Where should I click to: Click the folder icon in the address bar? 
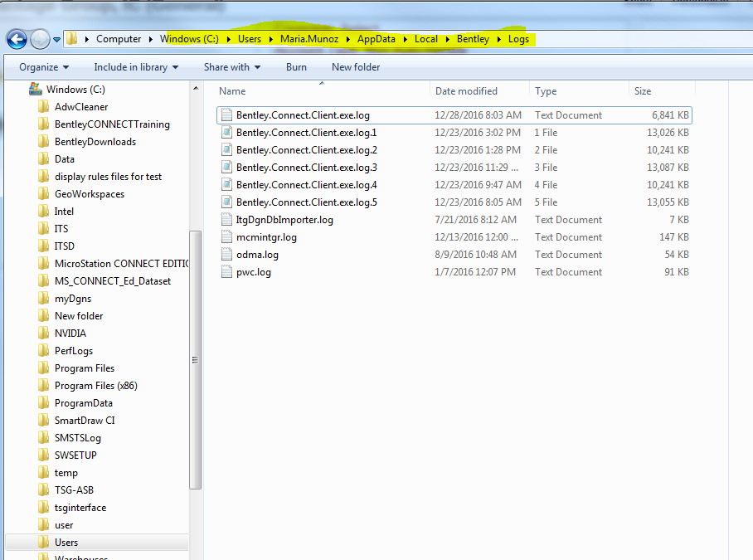point(71,38)
